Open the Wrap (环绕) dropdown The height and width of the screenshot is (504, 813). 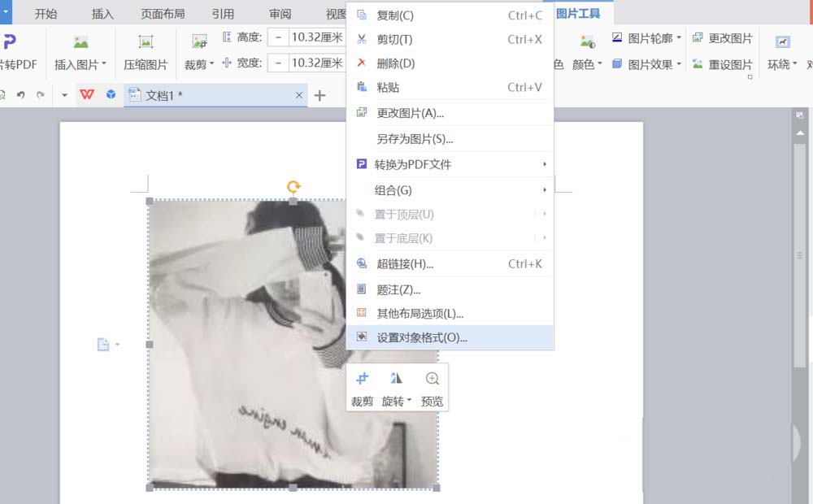click(x=781, y=63)
